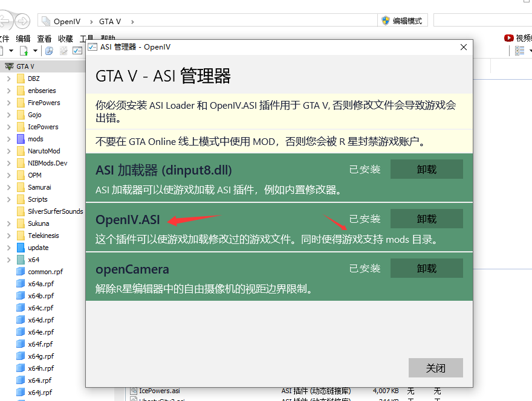Click the OpenIV breadcrumb root icon
Image resolution: width=532 pixels, height=401 pixels.
(45, 21)
